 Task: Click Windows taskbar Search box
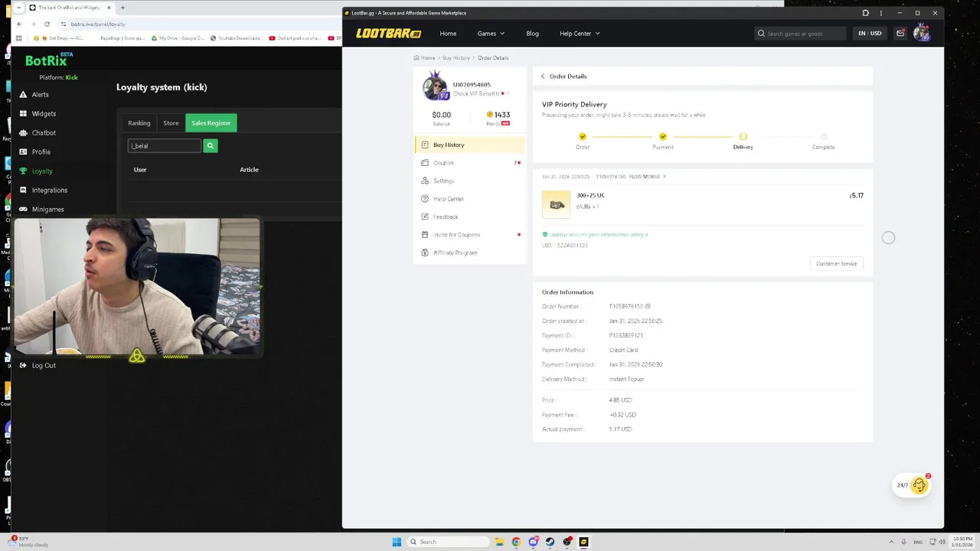click(448, 542)
